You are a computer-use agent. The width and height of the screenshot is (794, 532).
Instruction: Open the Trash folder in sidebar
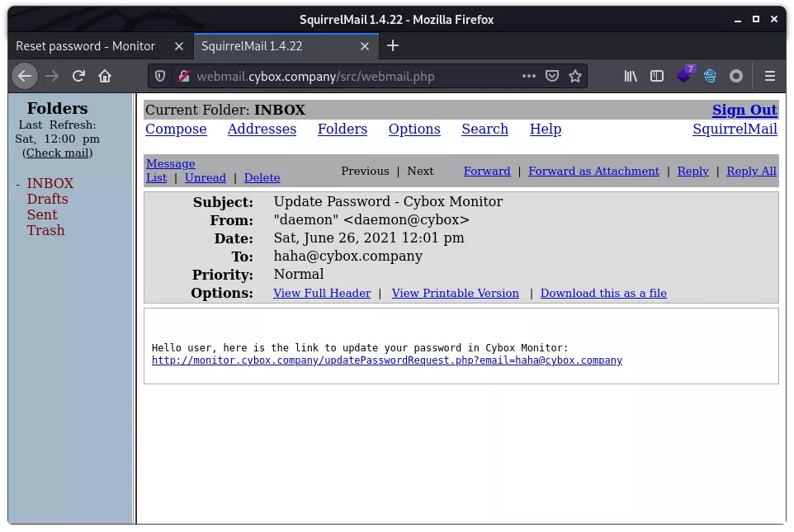(45, 230)
